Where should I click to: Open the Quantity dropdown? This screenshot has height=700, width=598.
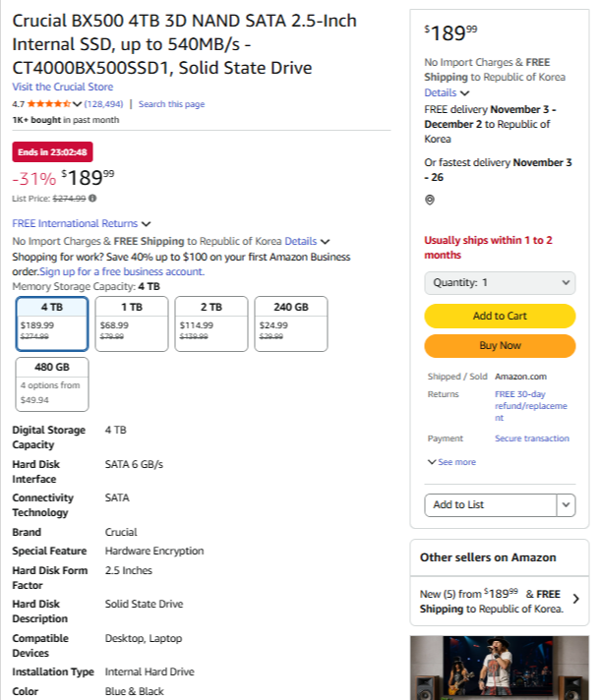pos(500,282)
